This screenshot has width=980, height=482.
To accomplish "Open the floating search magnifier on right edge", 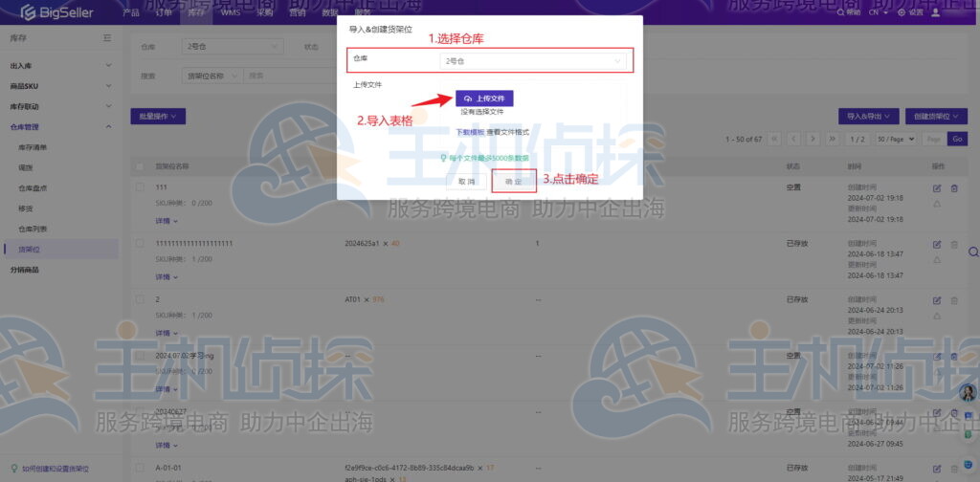I will tap(973, 252).
